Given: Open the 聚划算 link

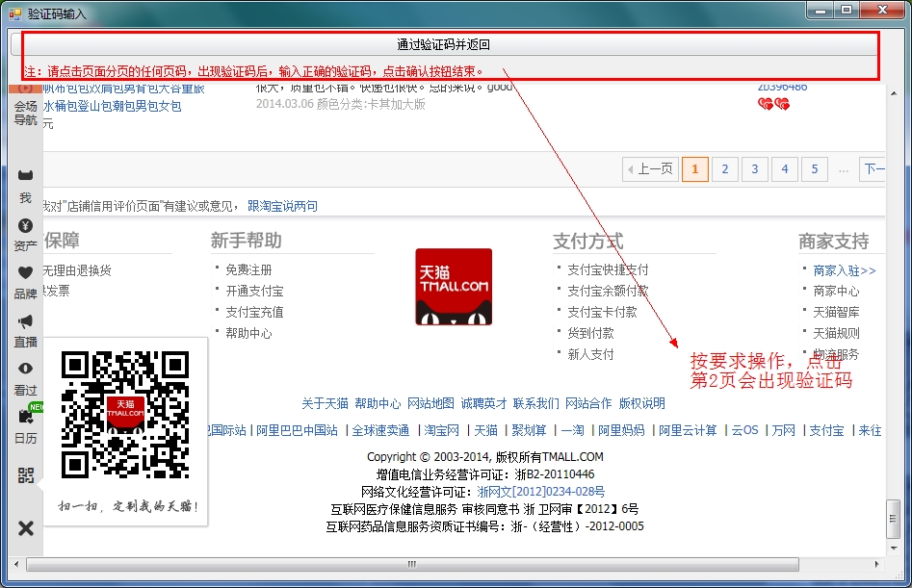Looking at the screenshot, I should click(x=529, y=430).
